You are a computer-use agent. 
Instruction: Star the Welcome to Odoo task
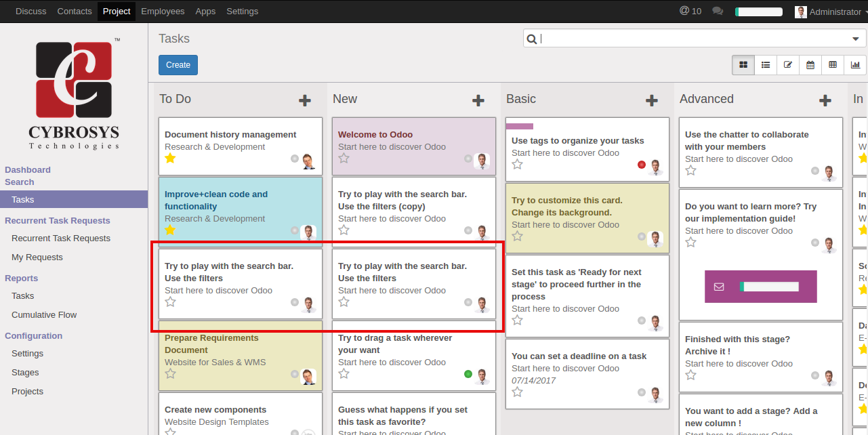coord(344,158)
